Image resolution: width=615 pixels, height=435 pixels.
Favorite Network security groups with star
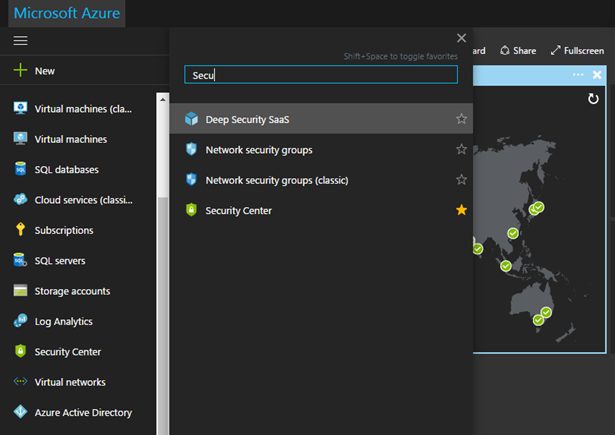pyautogui.click(x=462, y=149)
